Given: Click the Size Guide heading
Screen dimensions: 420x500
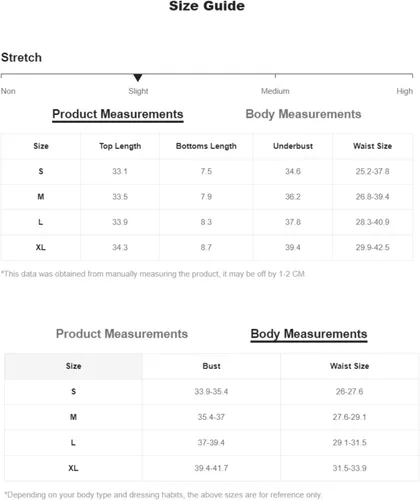Looking at the screenshot, I should point(207,6).
